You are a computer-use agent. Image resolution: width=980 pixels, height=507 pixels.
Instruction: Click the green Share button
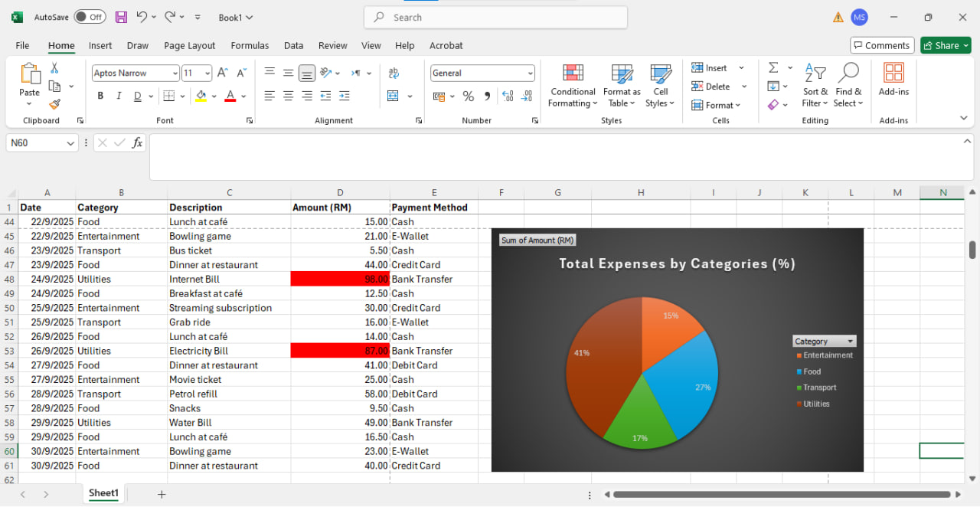tap(946, 46)
